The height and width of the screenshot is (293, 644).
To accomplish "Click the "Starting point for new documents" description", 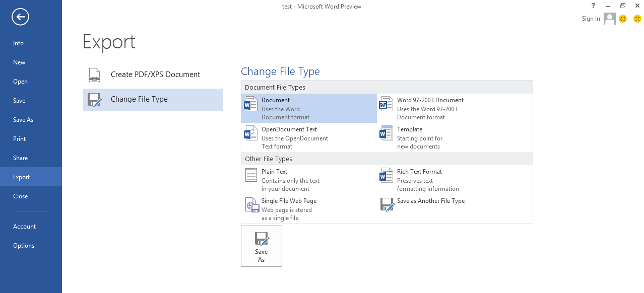I will click(x=420, y=142).
